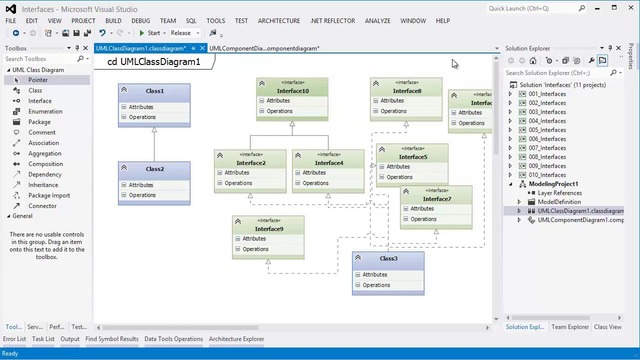Click the Toolbox search magnifier icon

click(x=80, y=59)
